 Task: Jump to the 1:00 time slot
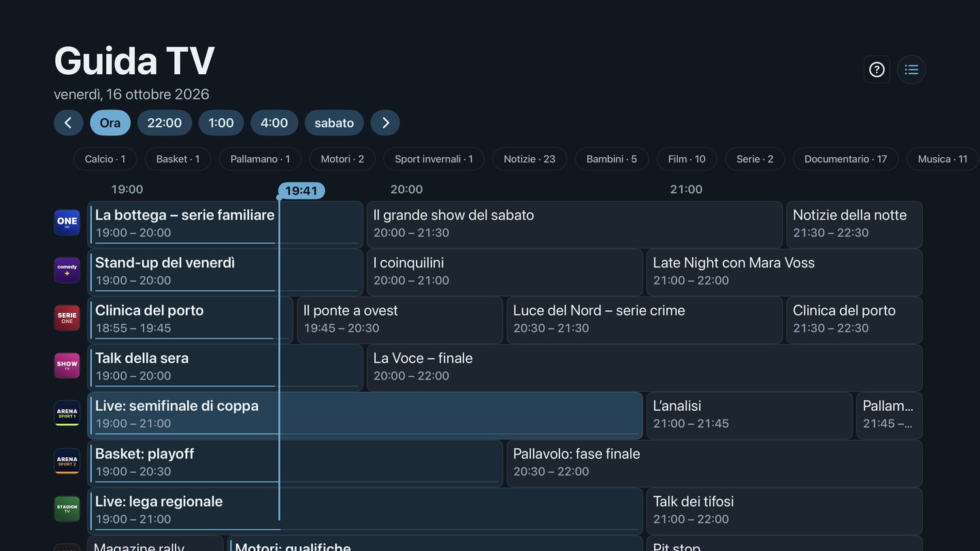point(221,122)
